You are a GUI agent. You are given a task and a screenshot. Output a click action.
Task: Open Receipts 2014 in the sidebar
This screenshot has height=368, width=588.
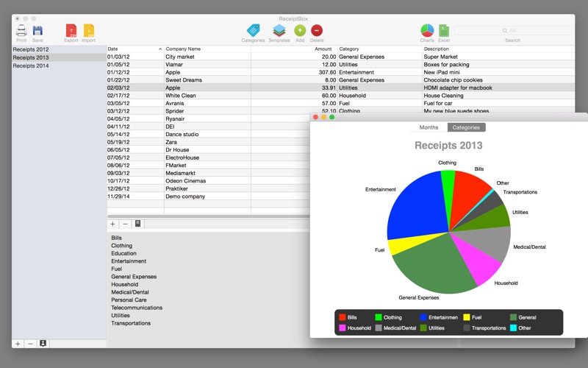pyautogui.click(x=31, y=66)
